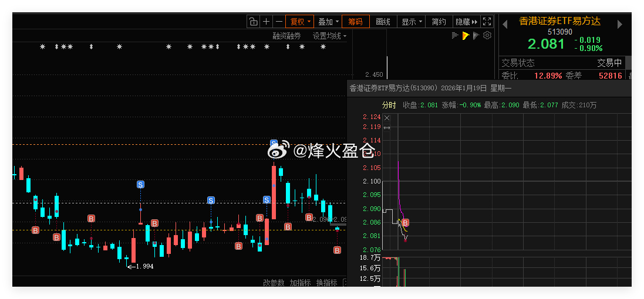Screen dimensions: 644x299
Task: Click the 画线 drawing tool button
Action: (x=383, y=22)
